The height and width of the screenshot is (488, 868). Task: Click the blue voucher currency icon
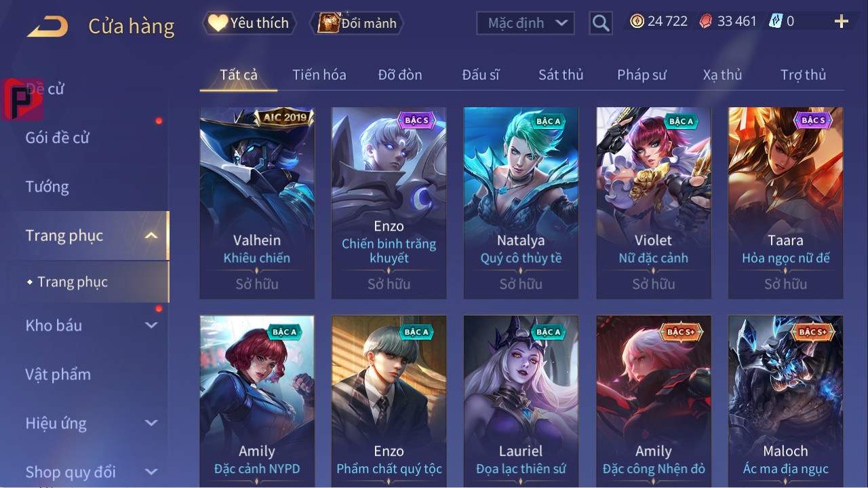tap(776, 21)
